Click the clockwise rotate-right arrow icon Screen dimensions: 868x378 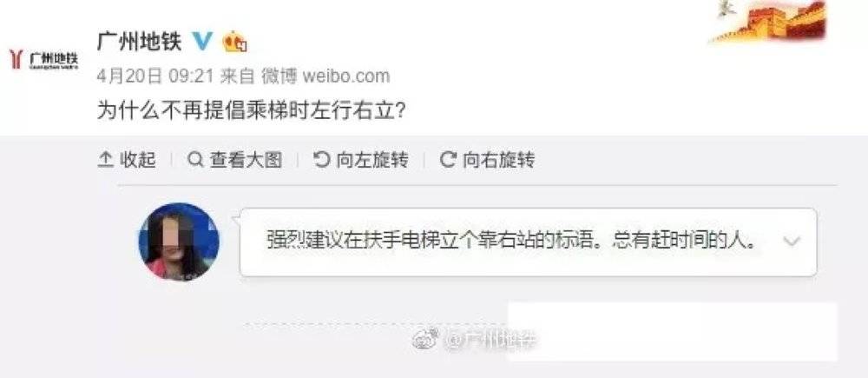pos(447,160)
